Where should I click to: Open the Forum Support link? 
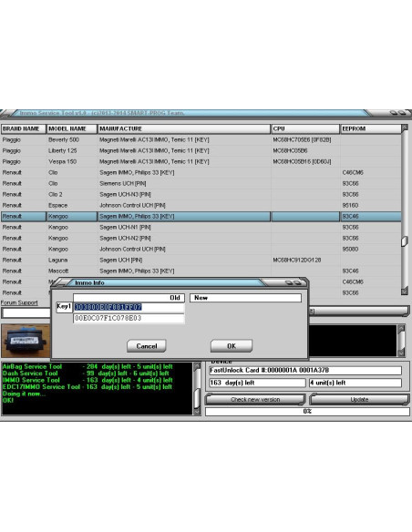tap(19, 302)
